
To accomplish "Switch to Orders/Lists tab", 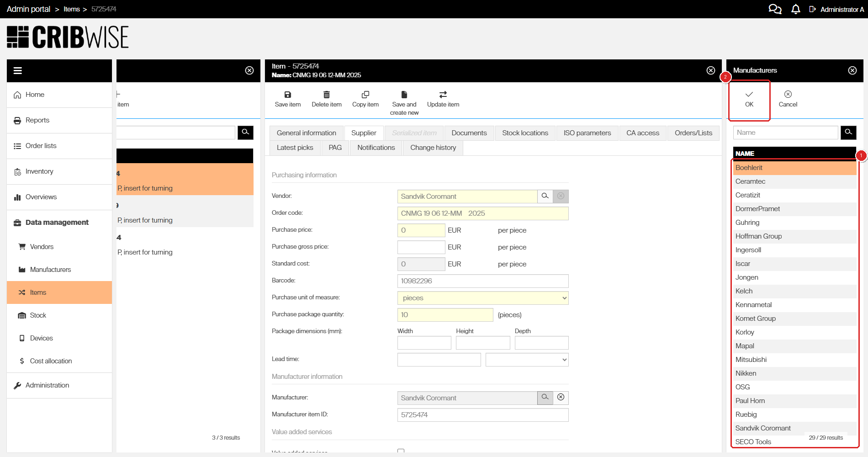I will pyautogui.click(x=693, y=133).
